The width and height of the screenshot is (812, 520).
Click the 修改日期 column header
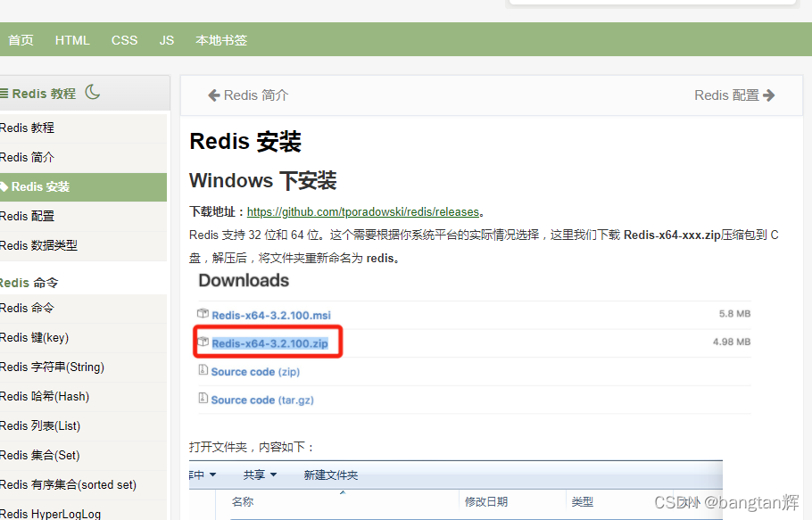click(485, 501)
